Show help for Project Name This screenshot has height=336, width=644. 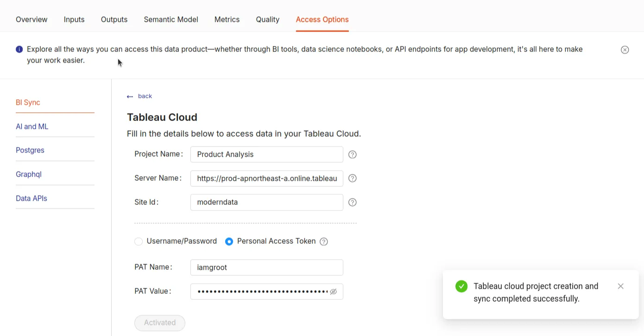[353, 154]
